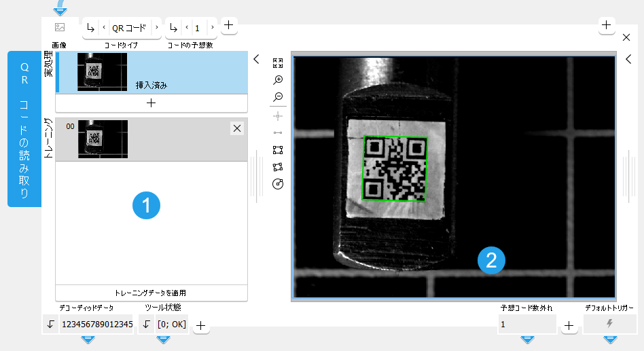The height and width of the screenshot is (351, 644).
Task: Click トレーニングデータを適用 button
Action: pos(151,293)
